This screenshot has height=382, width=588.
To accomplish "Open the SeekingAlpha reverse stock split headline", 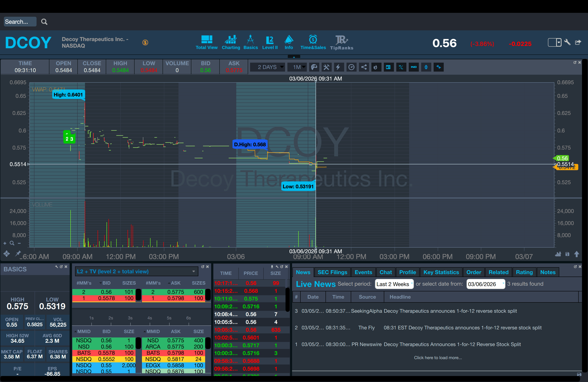I will coord(450,311).
